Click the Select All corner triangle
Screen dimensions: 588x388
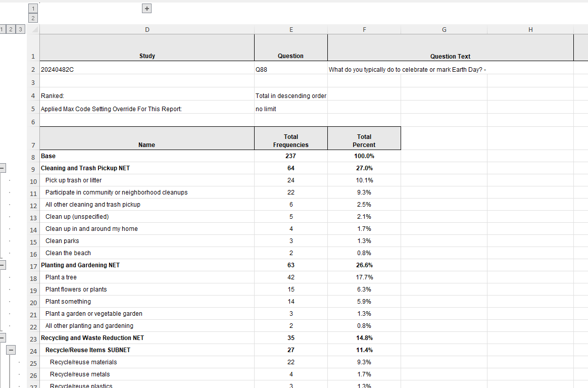(34, 30)
